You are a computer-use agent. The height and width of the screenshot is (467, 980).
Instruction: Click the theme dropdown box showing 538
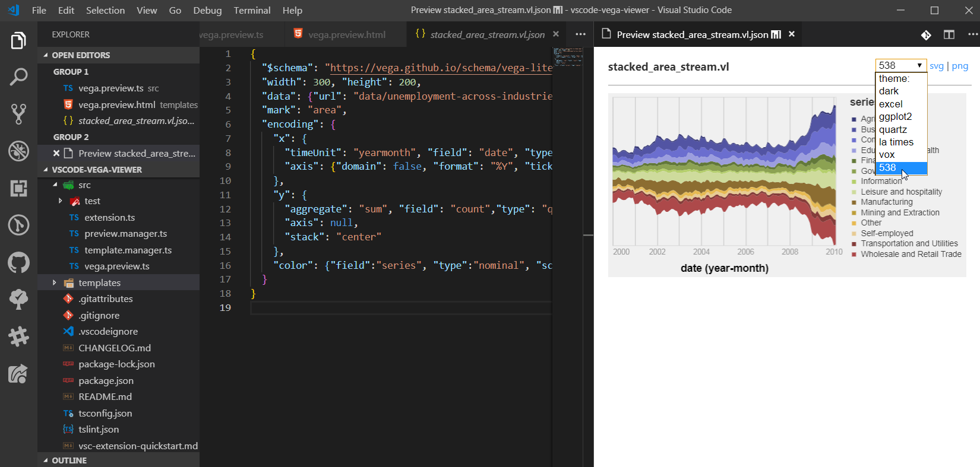click(901, 65)
